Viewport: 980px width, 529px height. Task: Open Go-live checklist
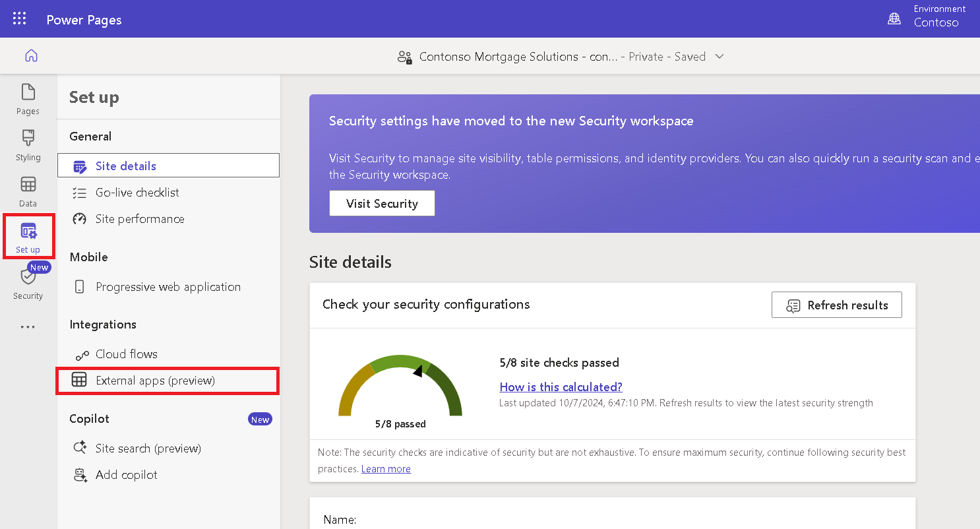coord(137,193)
